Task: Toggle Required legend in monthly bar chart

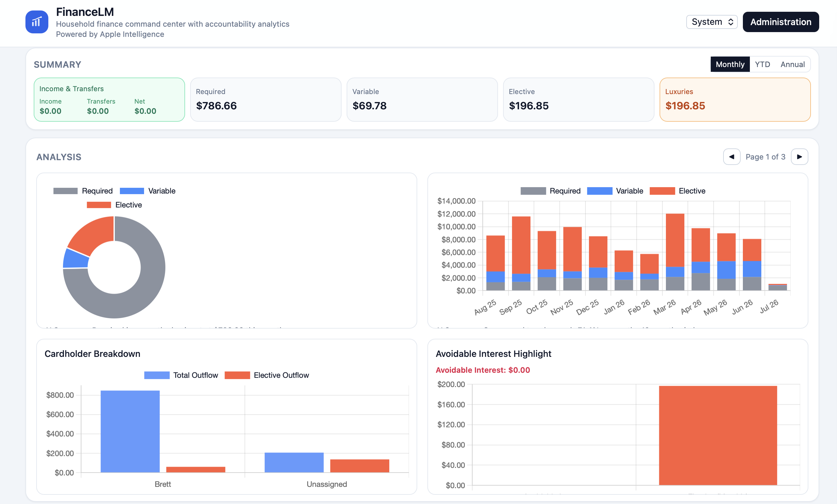Action: tap(550, 191)
